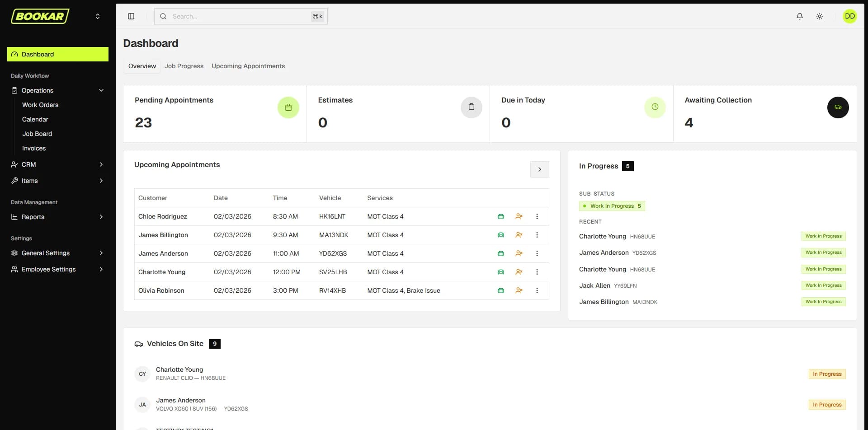Switch to the Job Progress tab
This screenshot has width=868, height=430.
[x=184, y=66]
